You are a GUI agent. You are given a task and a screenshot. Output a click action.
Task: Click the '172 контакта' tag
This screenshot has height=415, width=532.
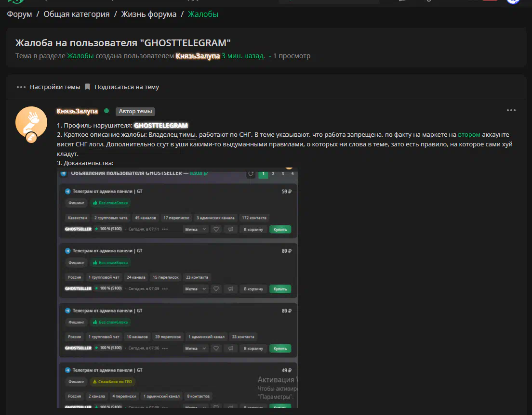tap(254, 218)
